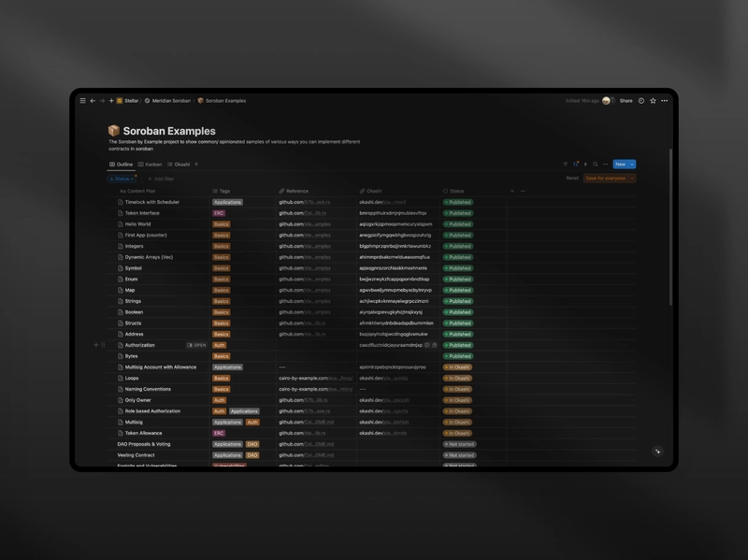Switch to the Kanban view tab

(150, 165)
